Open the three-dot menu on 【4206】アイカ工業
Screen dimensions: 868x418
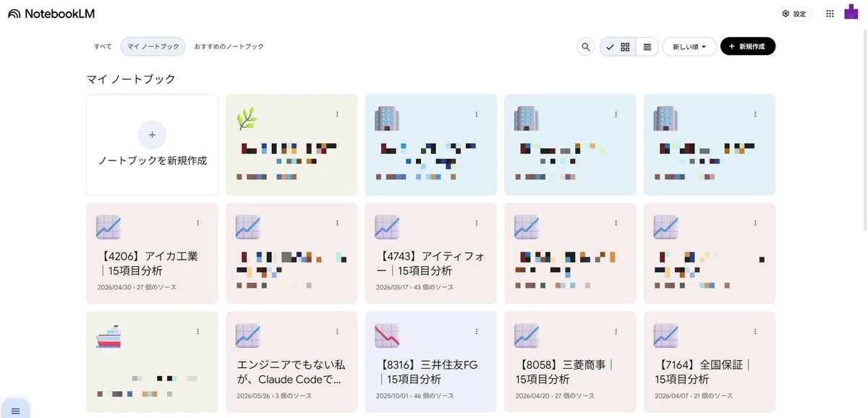click(x=197, y=223)
